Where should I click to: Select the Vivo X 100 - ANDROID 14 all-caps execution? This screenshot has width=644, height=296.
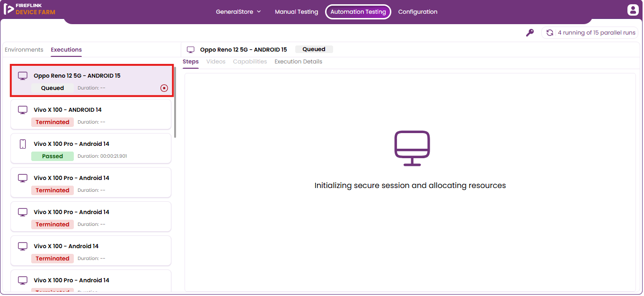[x=91, y=114]
